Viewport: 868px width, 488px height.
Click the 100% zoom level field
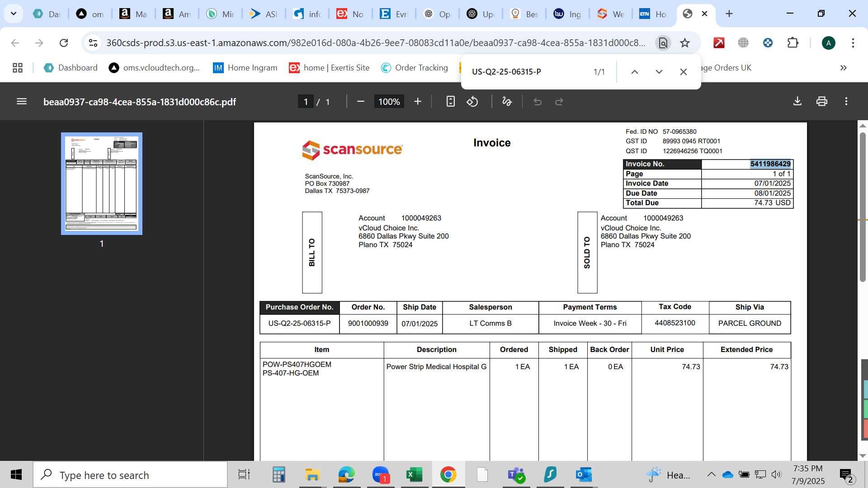pos(389,102)
